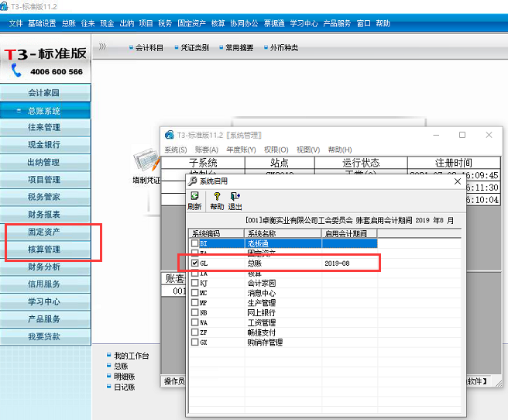Open 核算管理 in the sidebar
Image resolution: width=508 pixels, height=420 pixels.
pos(45,250)
